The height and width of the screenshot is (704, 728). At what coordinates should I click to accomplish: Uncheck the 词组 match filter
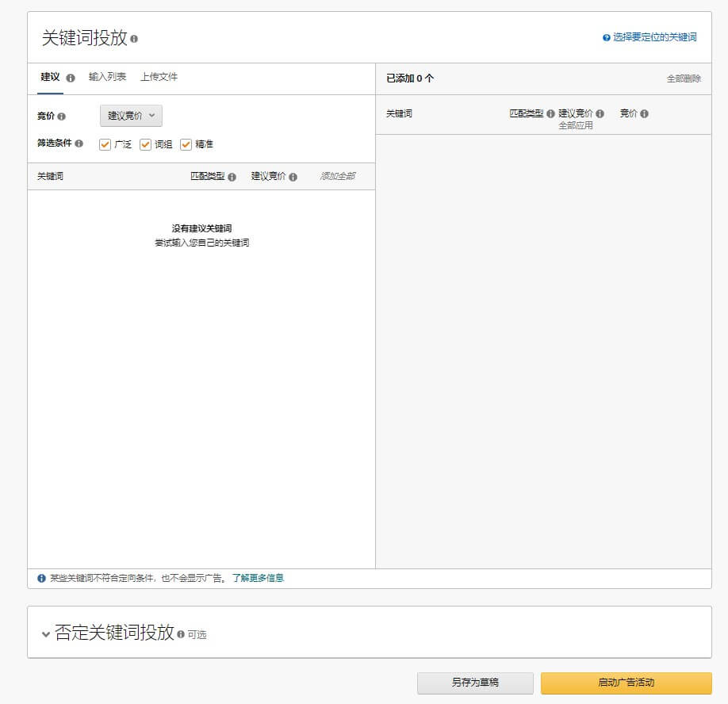pos(146,145)
